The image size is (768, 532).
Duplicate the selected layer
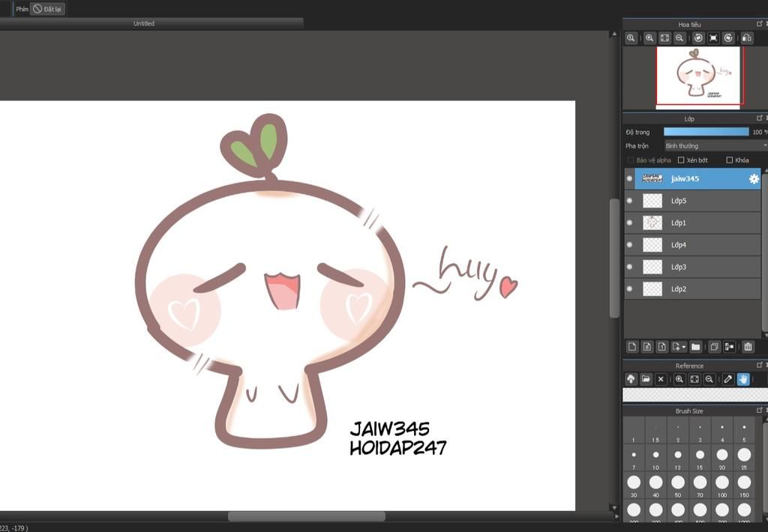click(x=714, y=346)
